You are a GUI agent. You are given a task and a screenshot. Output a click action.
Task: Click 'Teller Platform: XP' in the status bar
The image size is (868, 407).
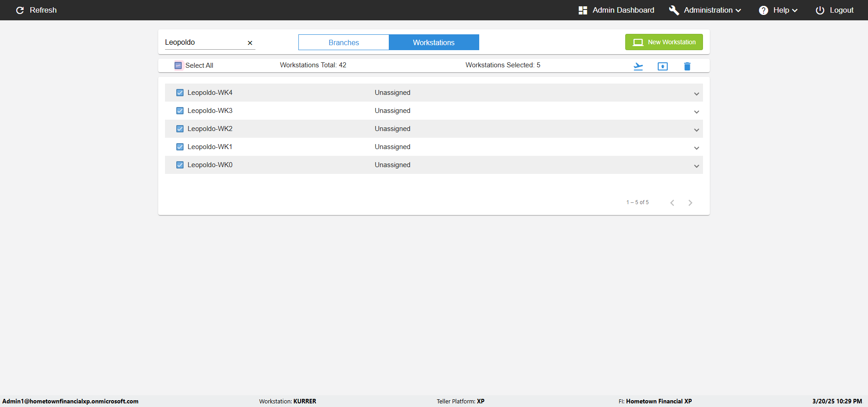pyautogui.click(x=460, y=401)
